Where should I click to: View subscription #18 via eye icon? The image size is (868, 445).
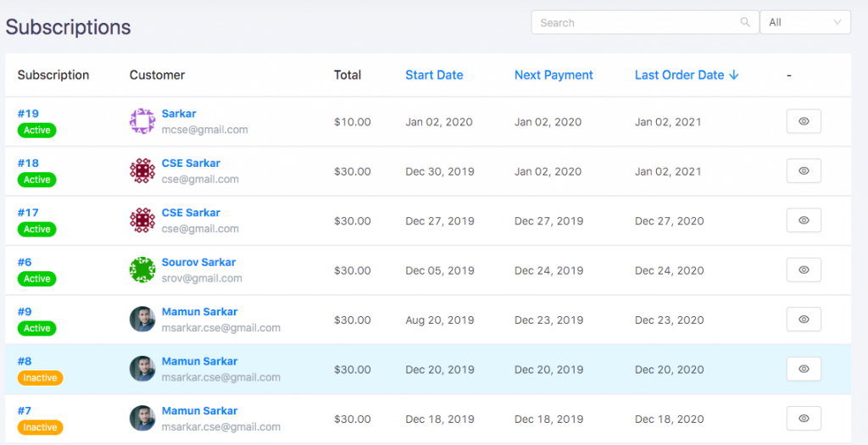(x=804, y=171)
